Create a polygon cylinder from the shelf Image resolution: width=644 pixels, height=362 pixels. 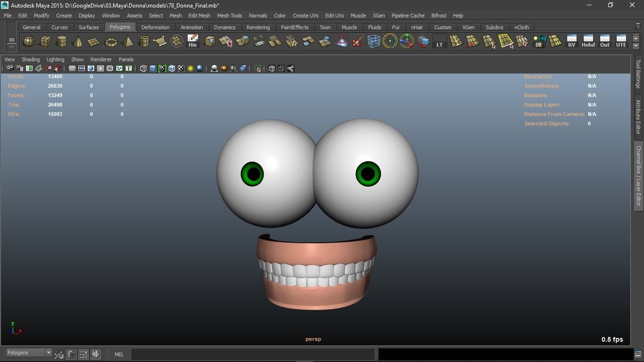pos(61,42)
